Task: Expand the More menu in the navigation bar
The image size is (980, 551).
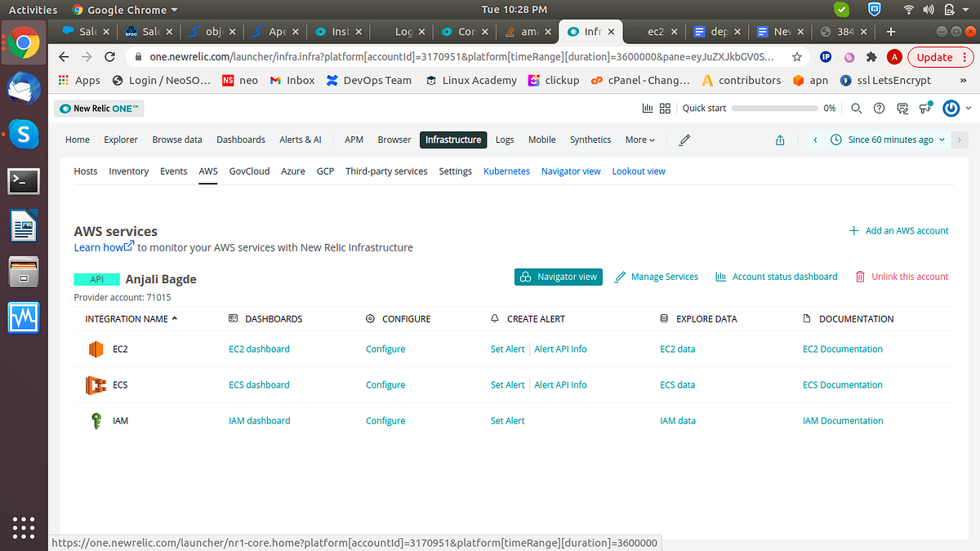Action: (x=639, y=140)
